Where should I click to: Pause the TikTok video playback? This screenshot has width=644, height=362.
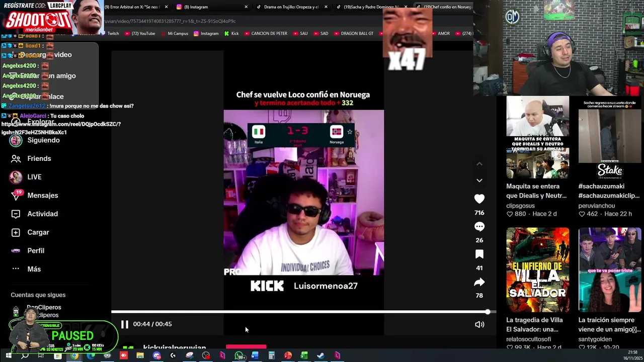coord(125,324)
